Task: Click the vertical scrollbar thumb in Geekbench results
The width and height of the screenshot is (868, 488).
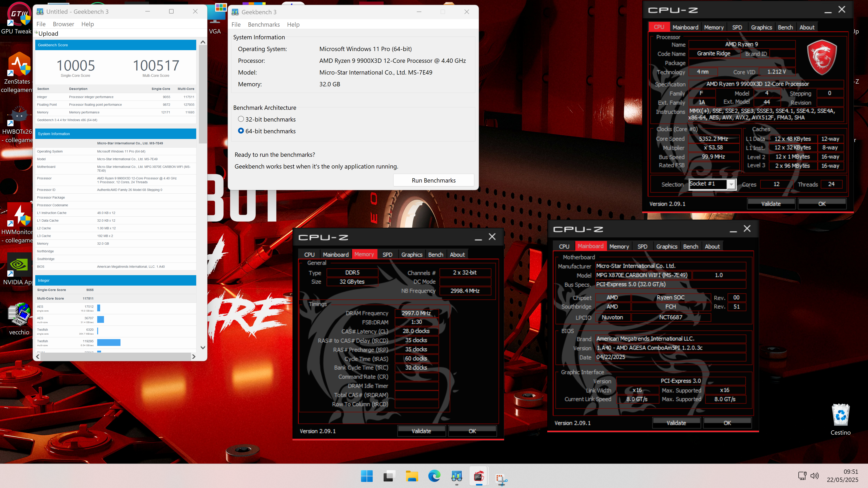Action: tap(203, 94)
